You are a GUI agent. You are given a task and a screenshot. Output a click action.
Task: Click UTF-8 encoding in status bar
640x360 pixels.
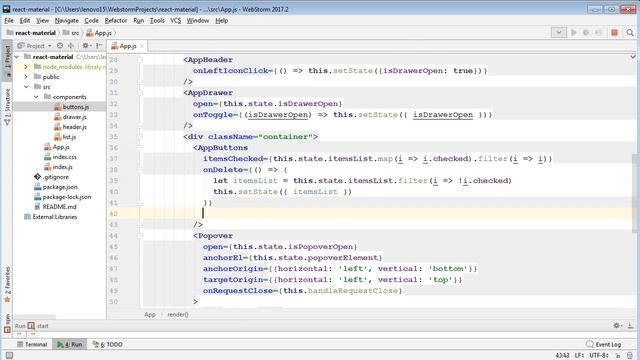point(598,356)
